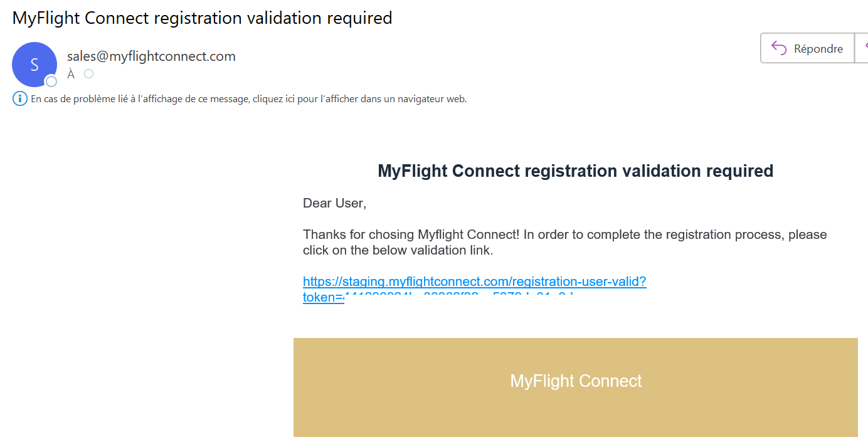Click the À recipient label
Viewport: 868px width, 437px height.
click(71, 75)
